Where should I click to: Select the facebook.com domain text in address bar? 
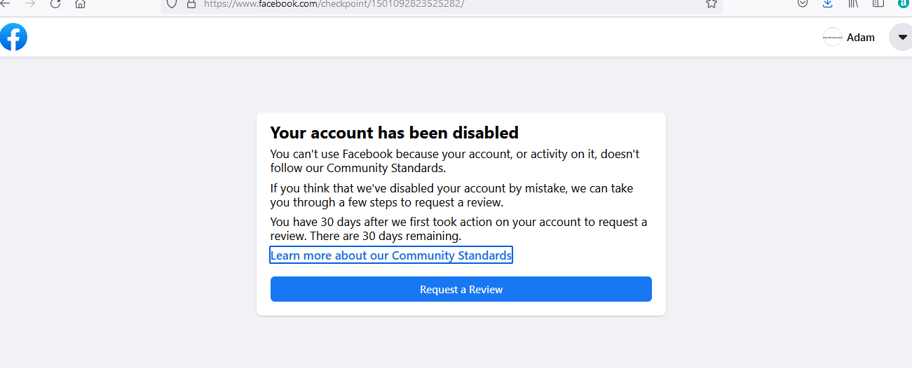(288, 4)
